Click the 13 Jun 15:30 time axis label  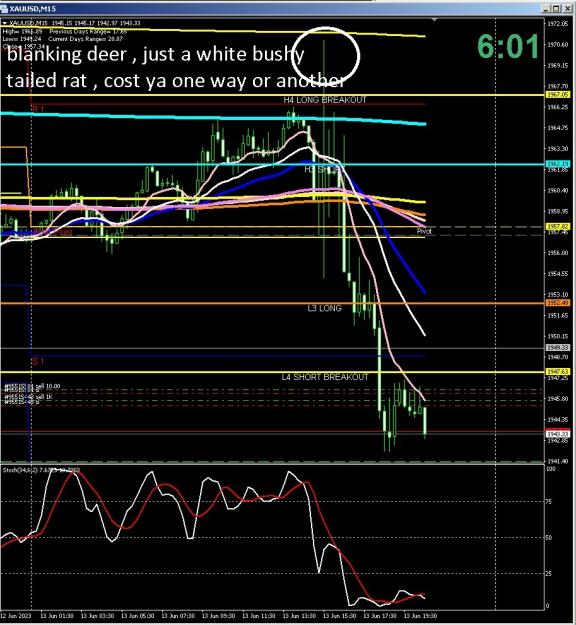pos(340,616)
